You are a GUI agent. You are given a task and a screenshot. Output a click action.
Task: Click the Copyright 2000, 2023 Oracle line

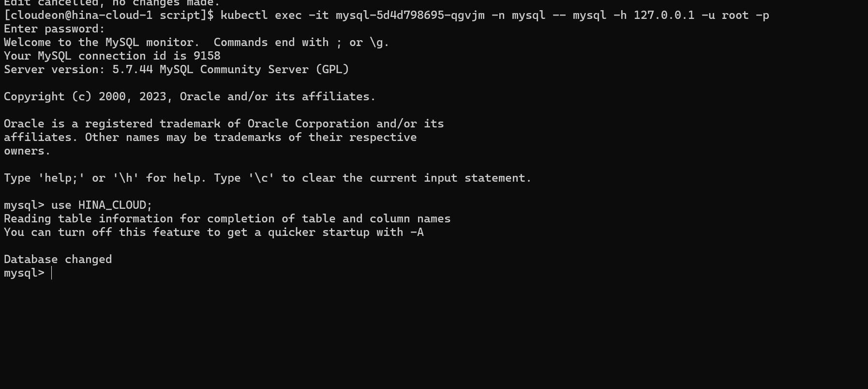190,97
